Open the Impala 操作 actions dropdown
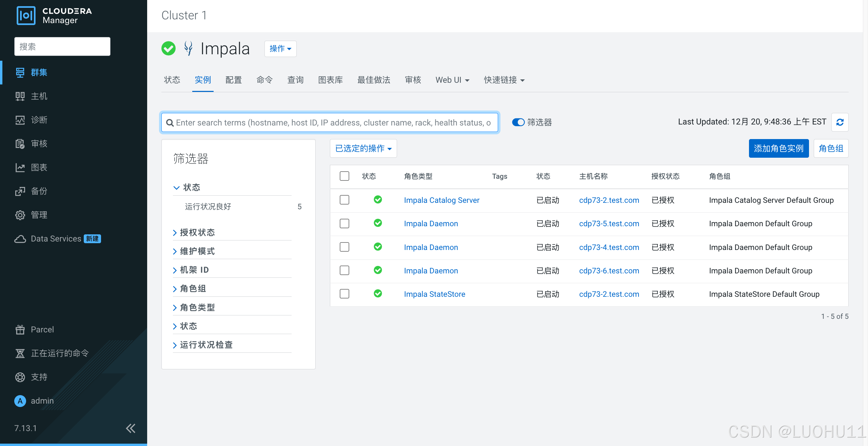 (x=280, y=49)
